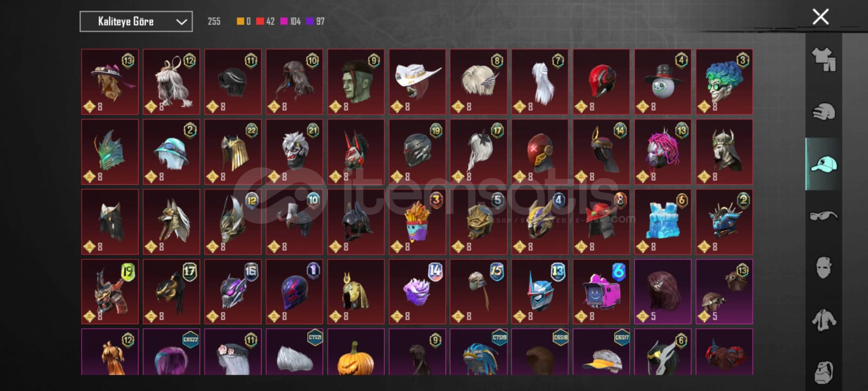The image size is (868, 391).
Task: Choose the green zombie face item
Action: [x=355, y=81]
